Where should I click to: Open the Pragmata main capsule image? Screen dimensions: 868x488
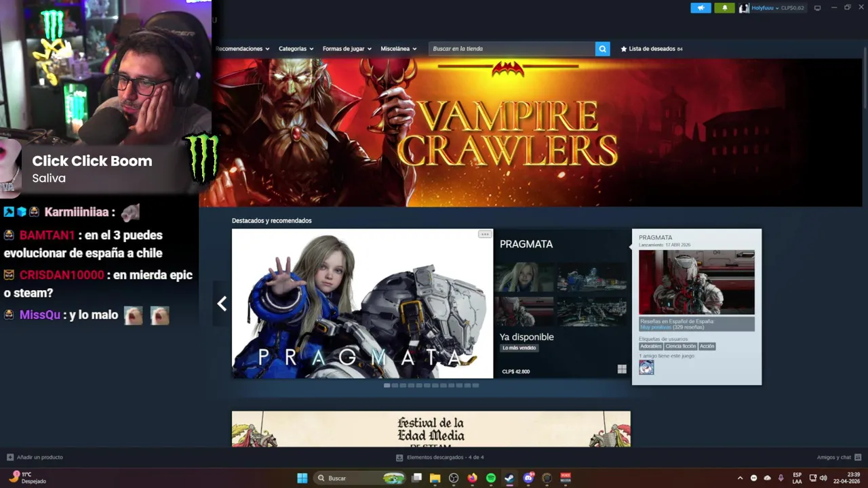tap(362, 304)
